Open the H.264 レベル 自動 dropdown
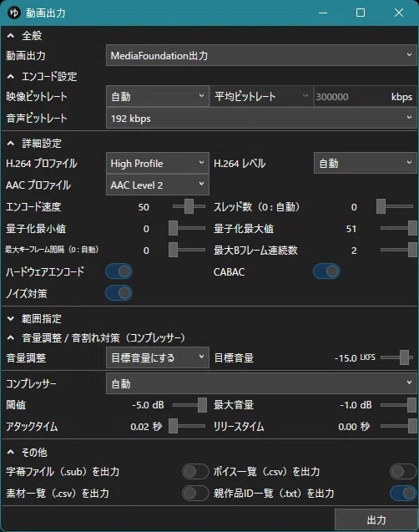 coord(365,163)
